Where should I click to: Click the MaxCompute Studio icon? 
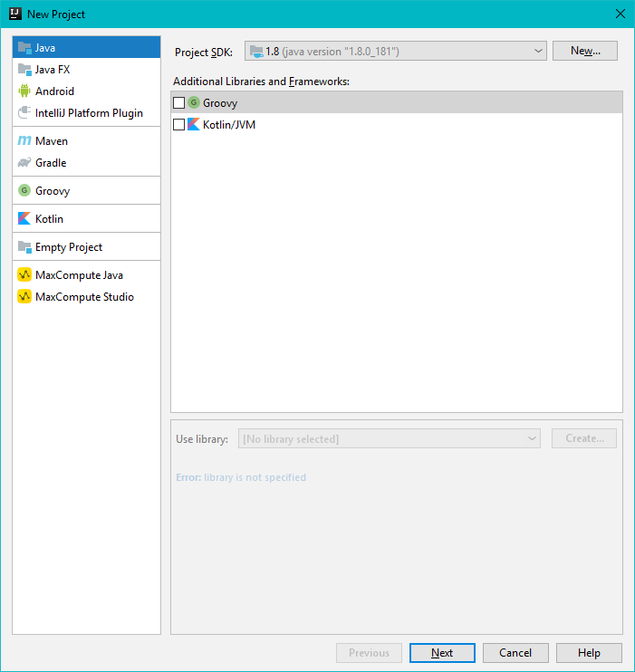point(24,297)
